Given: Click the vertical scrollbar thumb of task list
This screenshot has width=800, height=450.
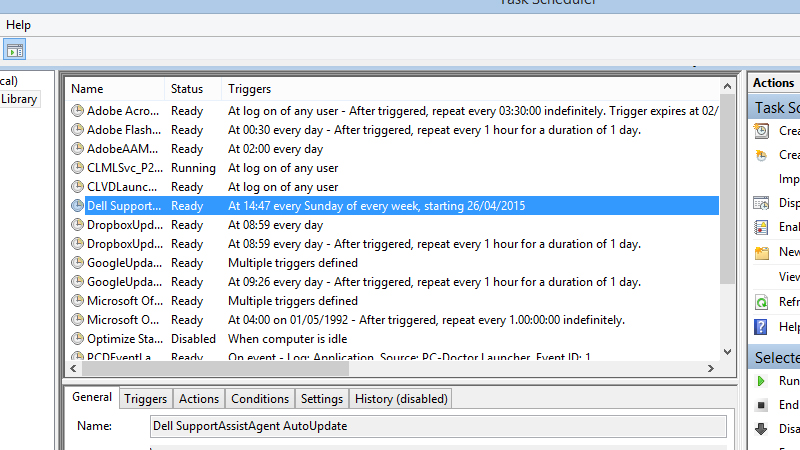Looking at the screenshot, I should click(728, 189).
